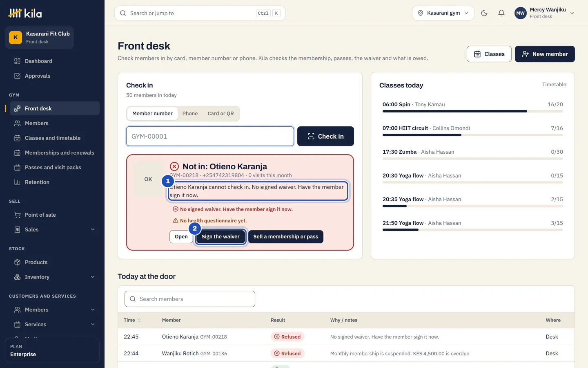
Task: Open Memberships and renewals
Action: coord(55,153)
